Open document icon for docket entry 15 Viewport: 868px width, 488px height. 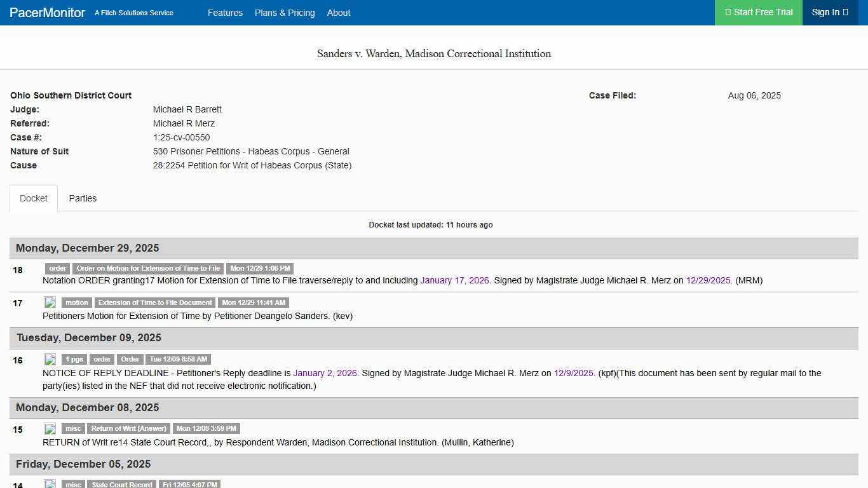point(50,428)
